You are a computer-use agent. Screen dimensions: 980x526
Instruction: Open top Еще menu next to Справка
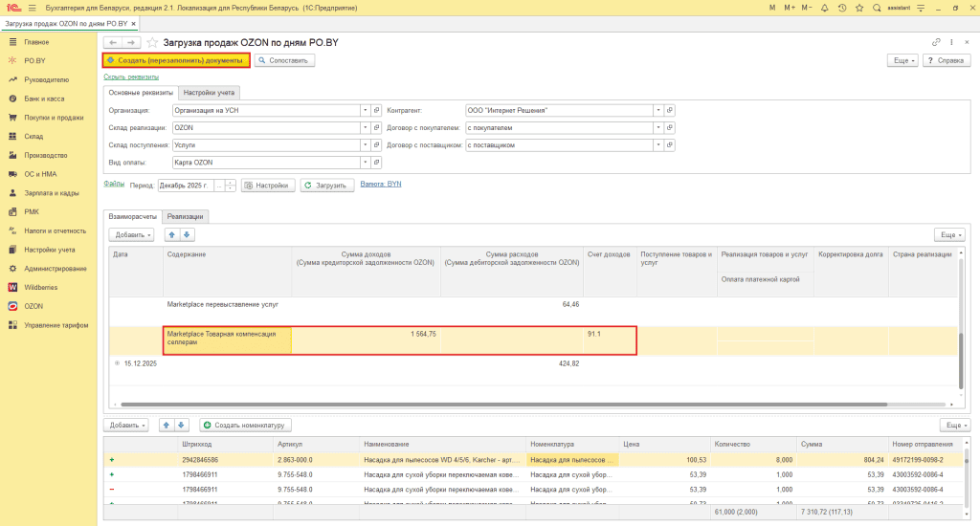tap(903, 60)
